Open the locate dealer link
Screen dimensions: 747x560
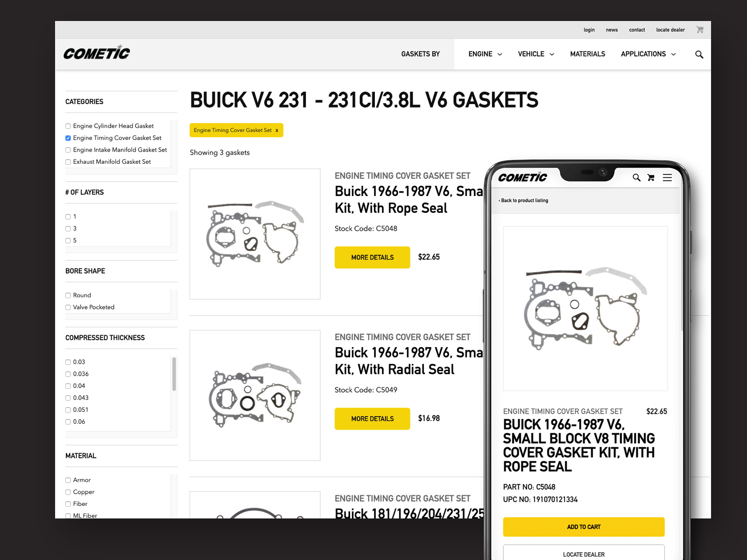pyautogui.click(x=670, y=30)
